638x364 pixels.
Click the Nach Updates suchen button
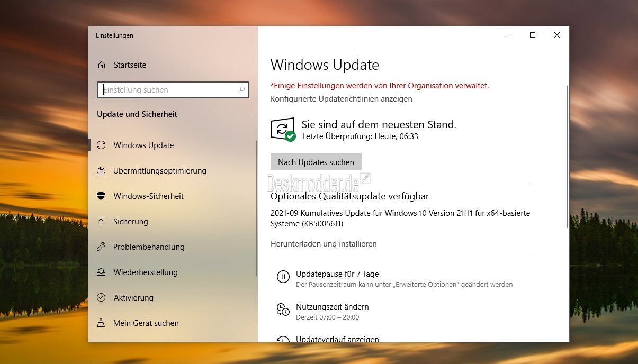click(x=316, y=162)
